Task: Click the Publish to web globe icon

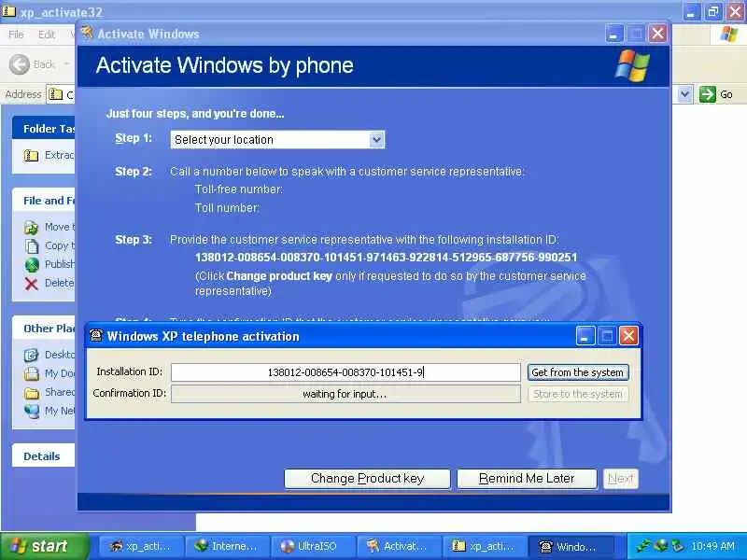Action: point(32,265)
